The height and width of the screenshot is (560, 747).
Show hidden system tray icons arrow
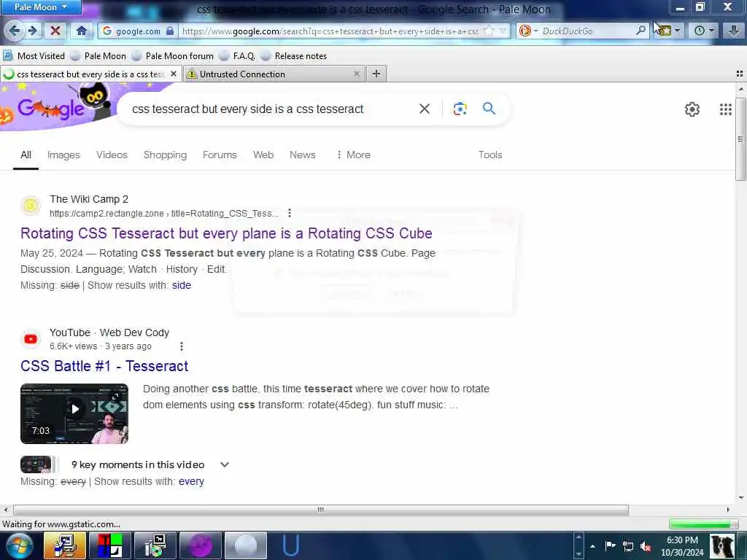[592, 546]
